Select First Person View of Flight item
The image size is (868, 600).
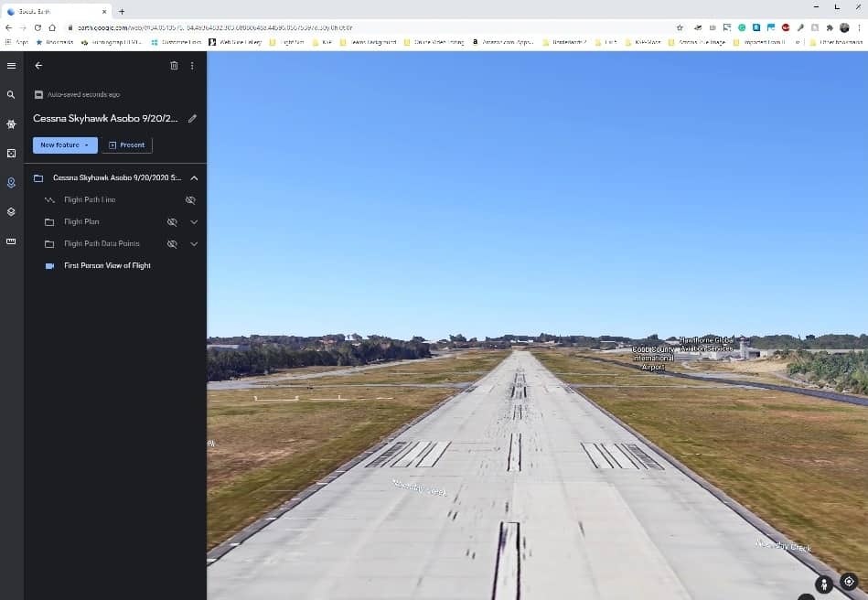point(107,265)
